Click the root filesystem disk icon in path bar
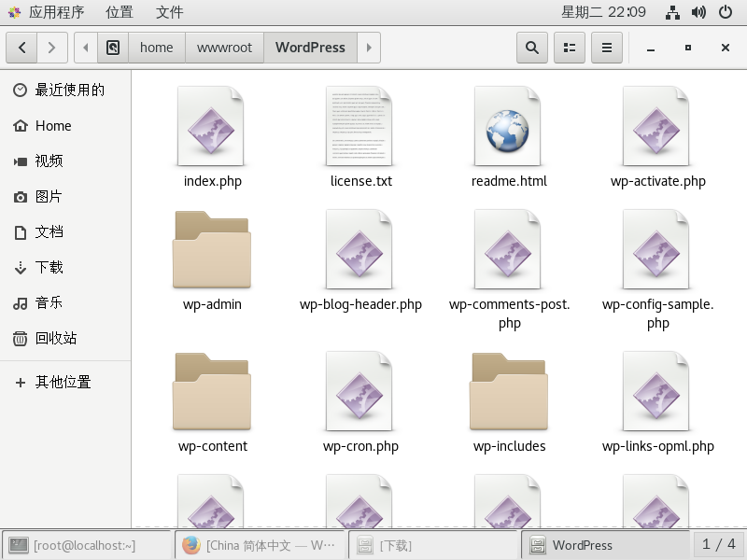 [x=113, y=48]
